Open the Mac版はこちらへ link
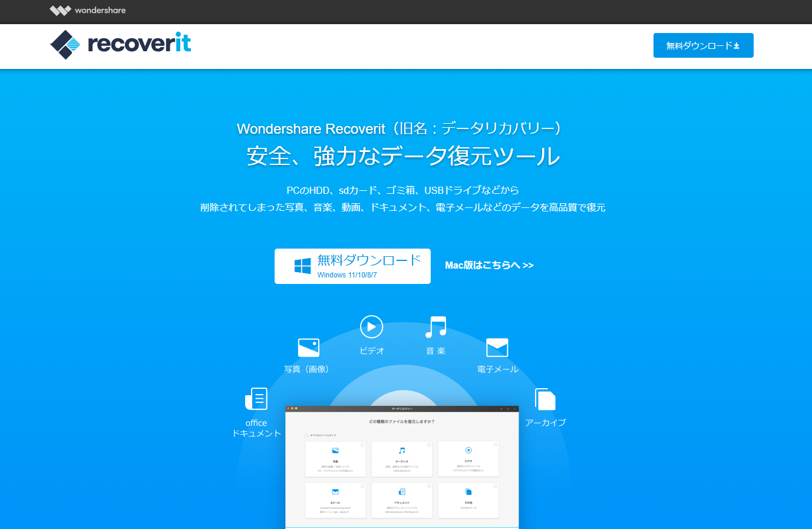 489,265
